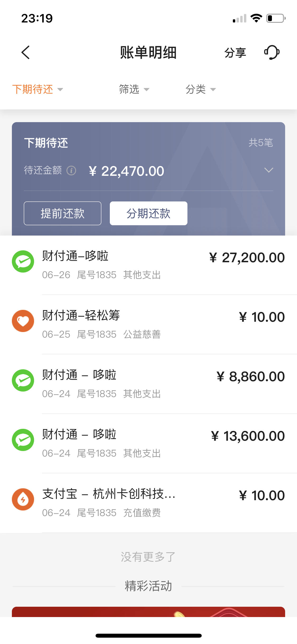Tap the red promotional banner
This screenshot has width=297, height=644.
(148, 612)
